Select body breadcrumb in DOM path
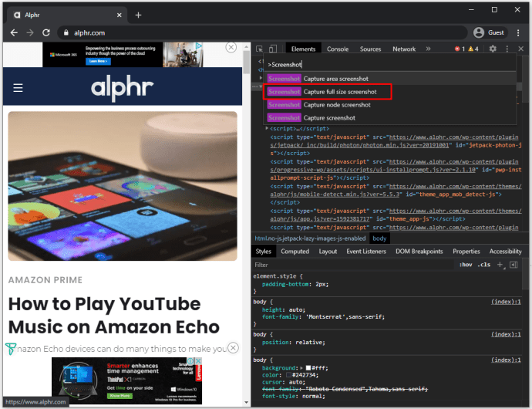 tap(379, 238)
